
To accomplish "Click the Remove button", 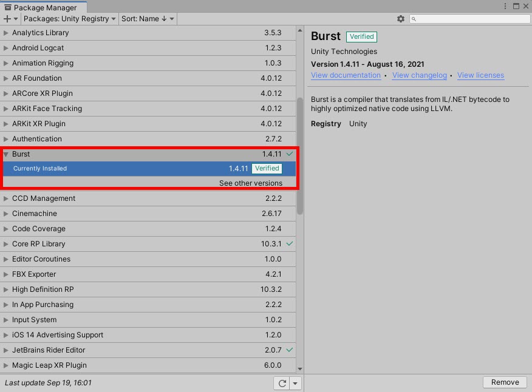I will click(x=505, y=382).
